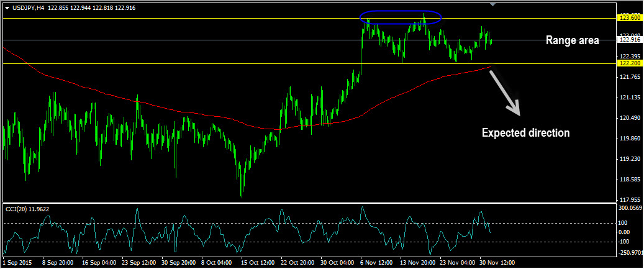Viewport: 644px width, 269px height.
Task: Click the 119.230 price axis value
Action: (630, 159)
